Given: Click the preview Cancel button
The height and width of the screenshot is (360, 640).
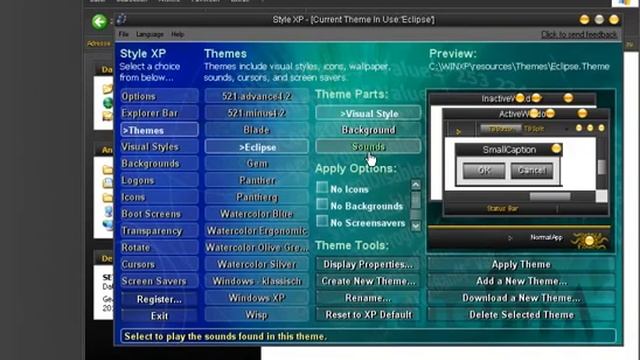Looking at the screenshot, I should pyautogui.click(x=532, y=171).
